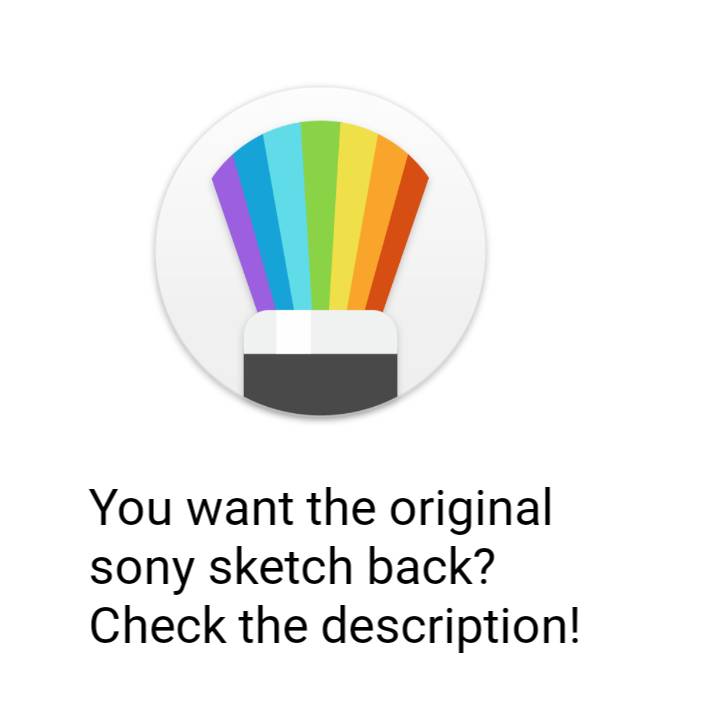The height and width of the screenshot is (720, 720).
Task: Click the bright white highlight on ferrule
Action: [x=294, y=332]
